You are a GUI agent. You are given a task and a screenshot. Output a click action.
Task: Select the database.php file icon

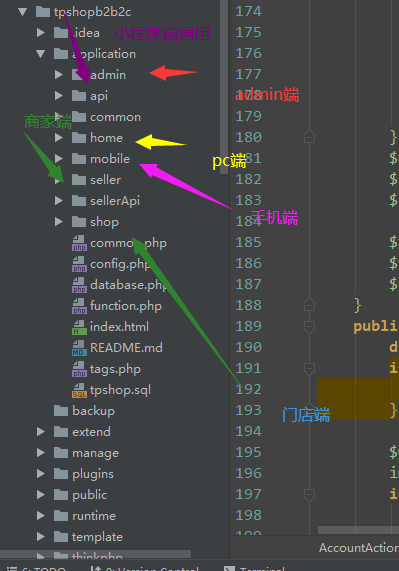click(79, 285)
